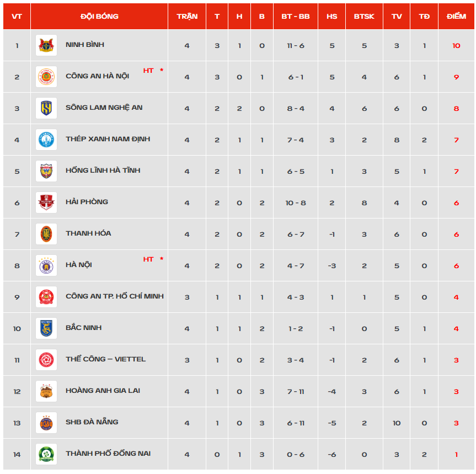Image resolution: width=476 pixels, height=474 pixels.
Task: Open the Thể Công – Viettel team link
Action: pyautogui.click(x=106, y=359)
